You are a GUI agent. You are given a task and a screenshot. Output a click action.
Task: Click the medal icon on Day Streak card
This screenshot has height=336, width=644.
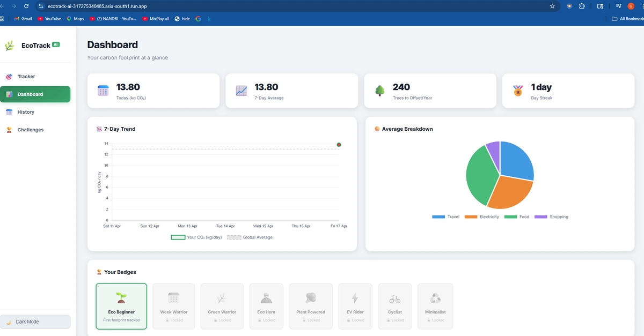tap(518, 91)
